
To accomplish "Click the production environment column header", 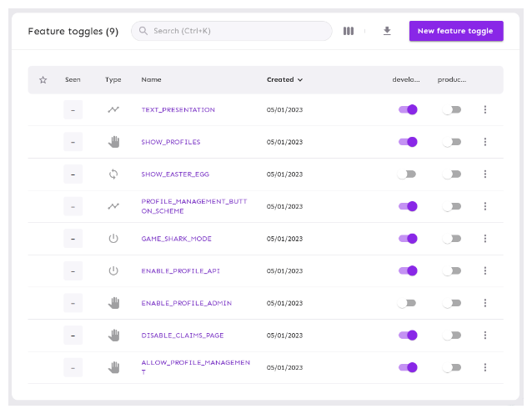I will pos(452,79).
